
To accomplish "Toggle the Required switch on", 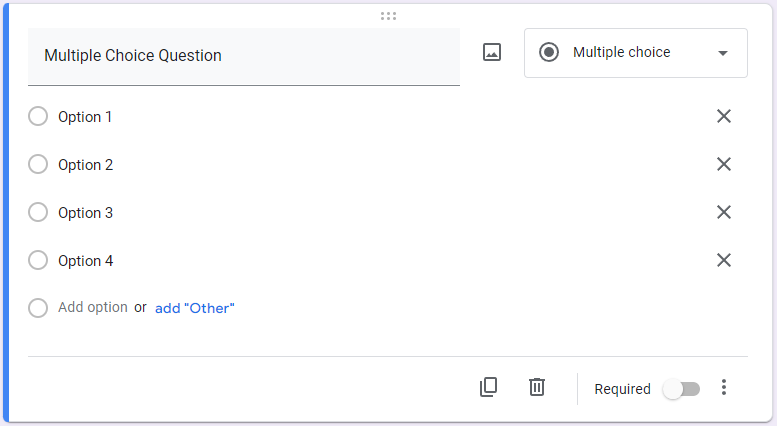I will point(681,389).
